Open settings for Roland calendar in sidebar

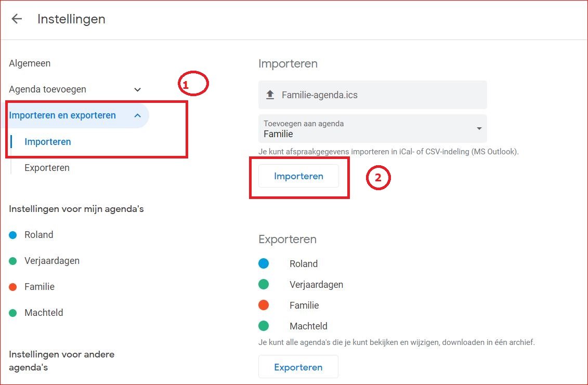pos(38,235)
